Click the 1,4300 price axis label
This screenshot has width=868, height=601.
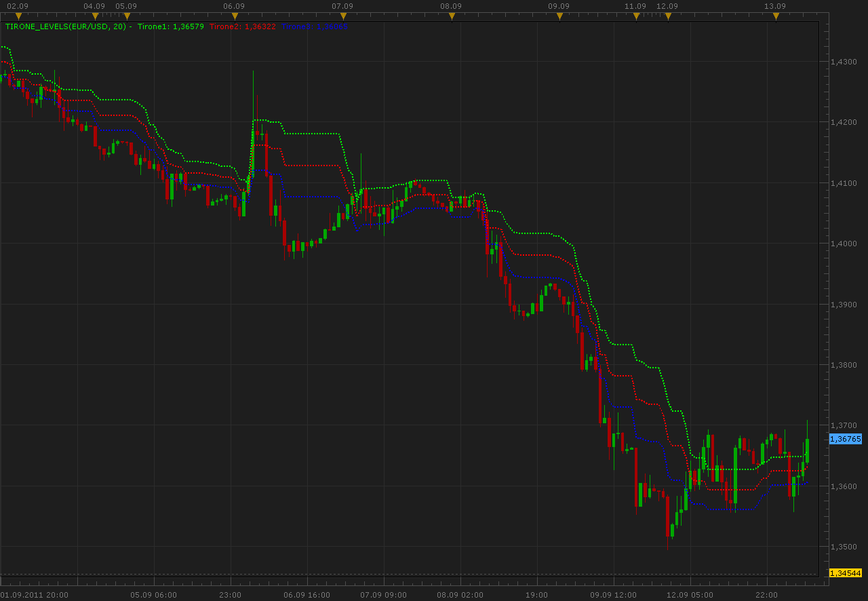844,62
